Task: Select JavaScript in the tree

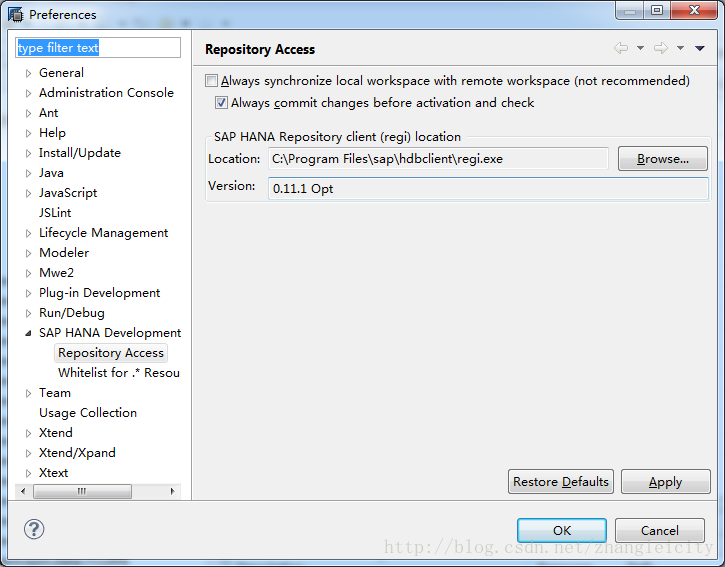Action: pyautogui.click(x=68, y=193)
